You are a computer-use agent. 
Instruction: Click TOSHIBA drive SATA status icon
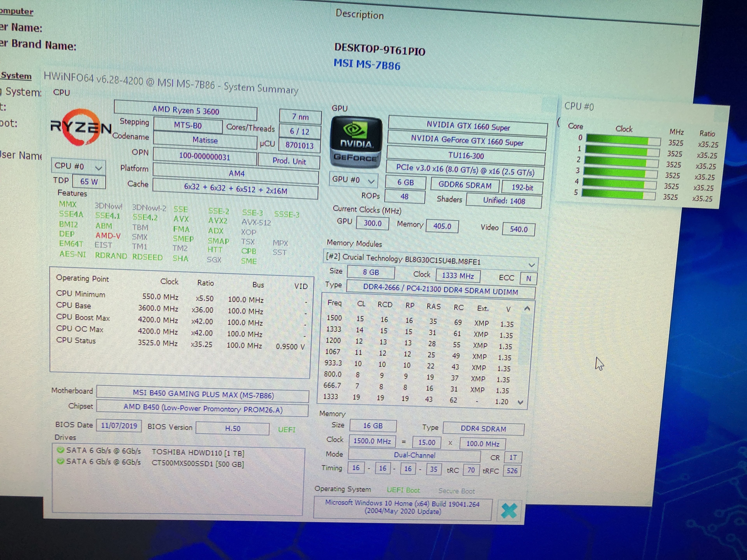pyautogui.click(x=60, y=450)
